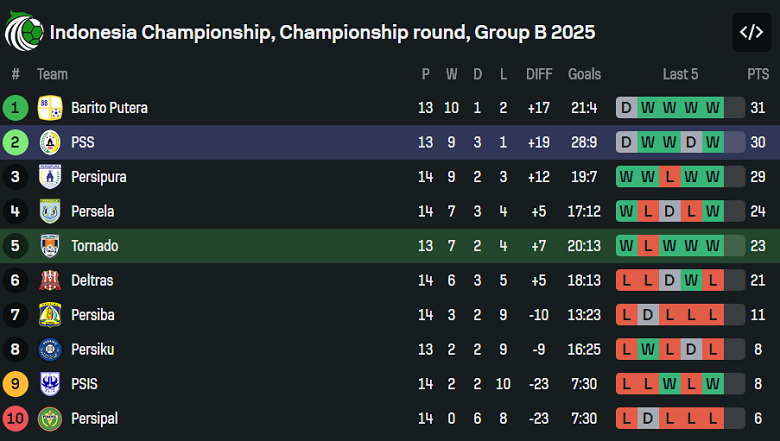Open Barito Putera team name link
The width and height of the screenshot is (780, 441).
pos(109,108)
